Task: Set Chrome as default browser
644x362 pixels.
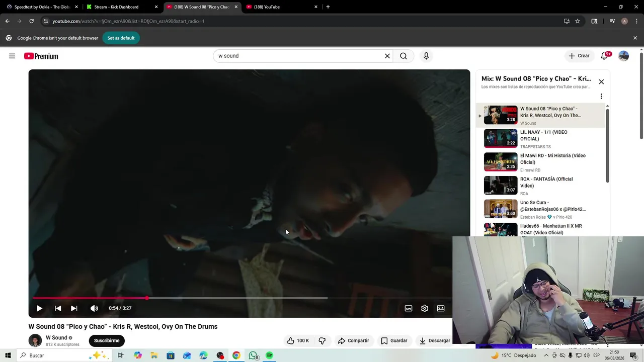Action: point(121,38)
